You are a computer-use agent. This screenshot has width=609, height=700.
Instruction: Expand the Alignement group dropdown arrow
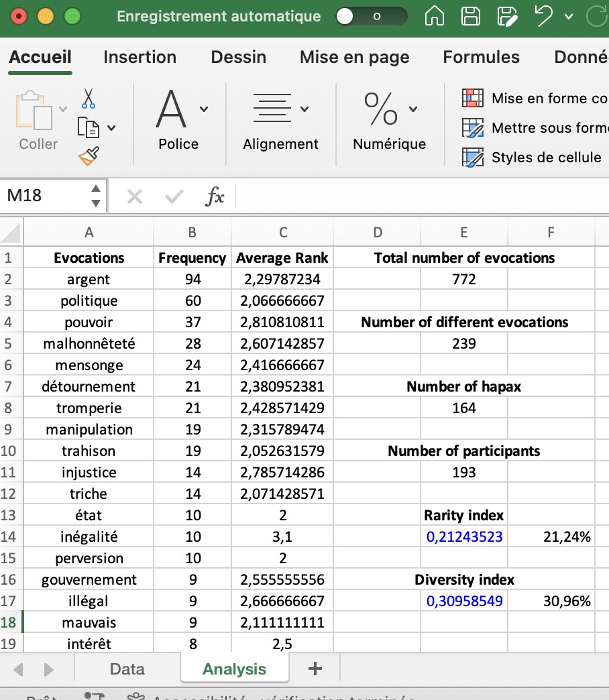tap(304, 109)
